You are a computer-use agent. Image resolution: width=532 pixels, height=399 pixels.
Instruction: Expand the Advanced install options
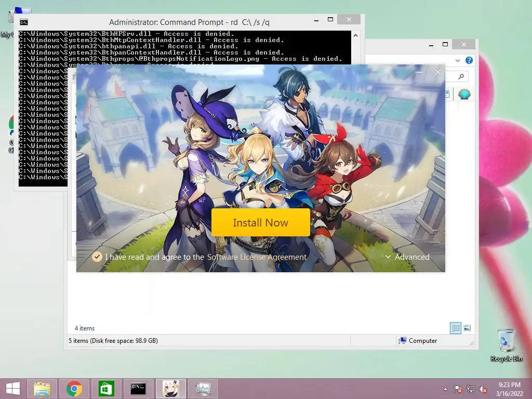coord(407,257)
